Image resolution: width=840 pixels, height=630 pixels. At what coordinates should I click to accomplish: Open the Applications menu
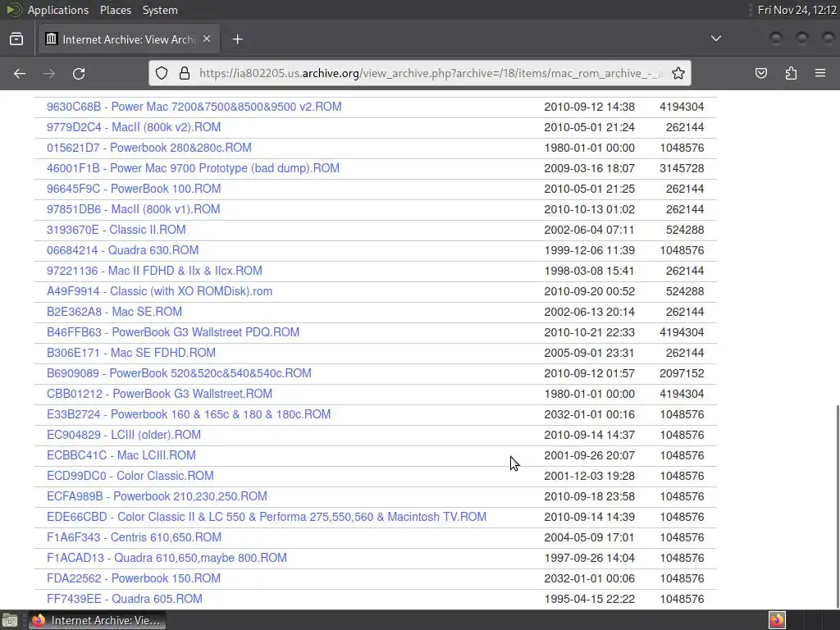point(58,10)
